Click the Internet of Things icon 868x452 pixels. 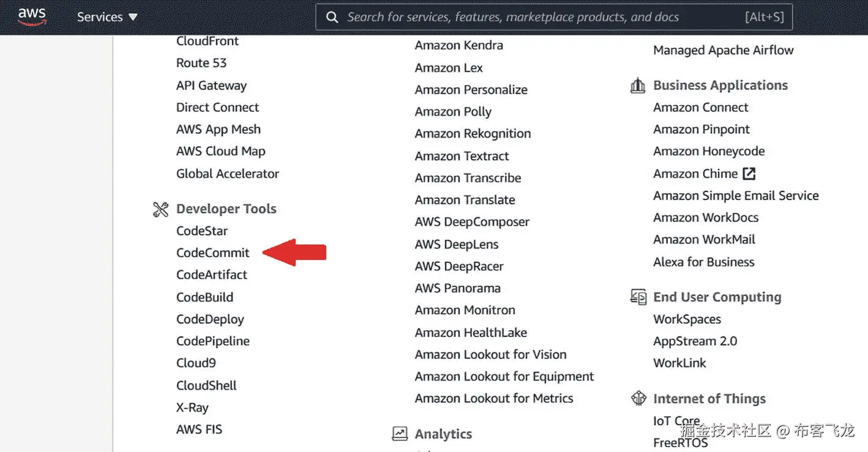pos(638,399)
